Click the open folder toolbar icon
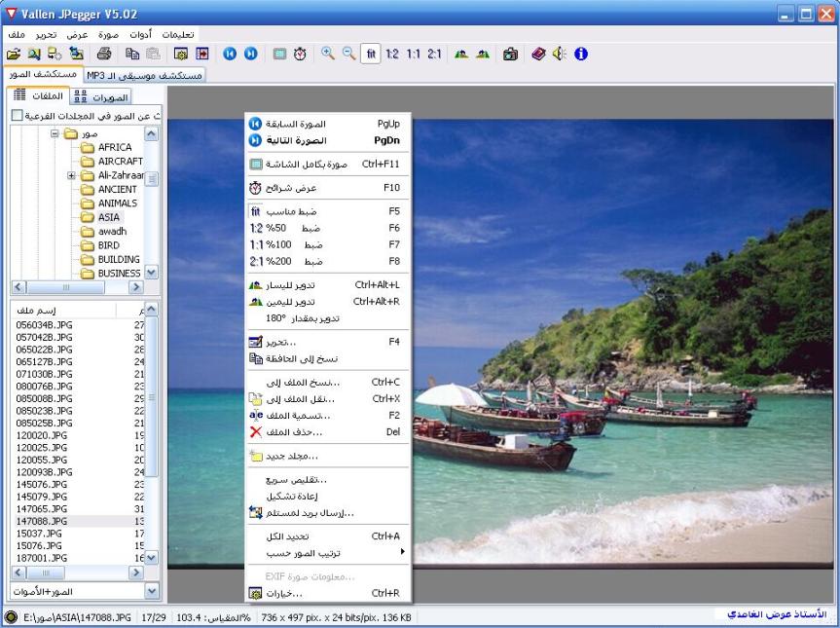The height and width of the screenshot is (628, 840). tap(14, 54)
